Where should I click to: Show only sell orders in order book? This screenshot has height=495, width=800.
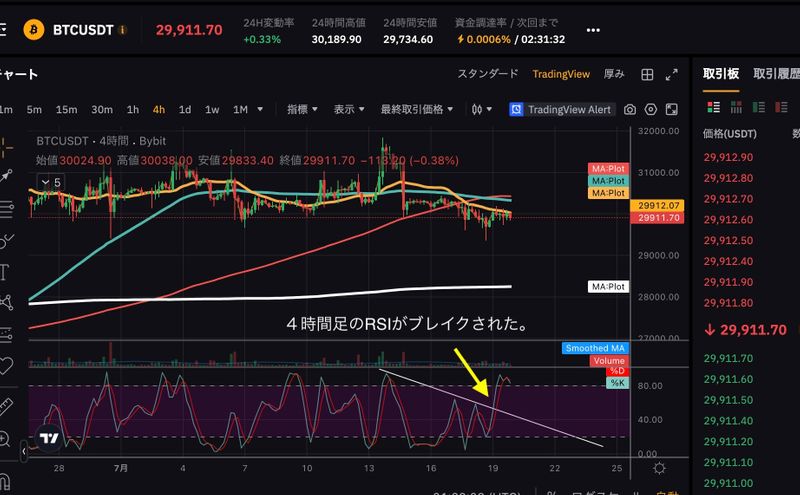tap(781, 107)
